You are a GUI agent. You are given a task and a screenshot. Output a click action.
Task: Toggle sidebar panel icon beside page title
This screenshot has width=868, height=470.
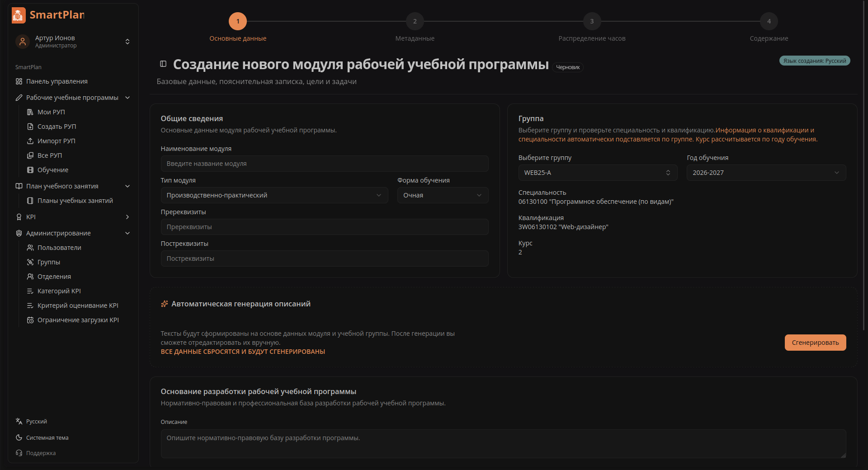tap(164, 64)
